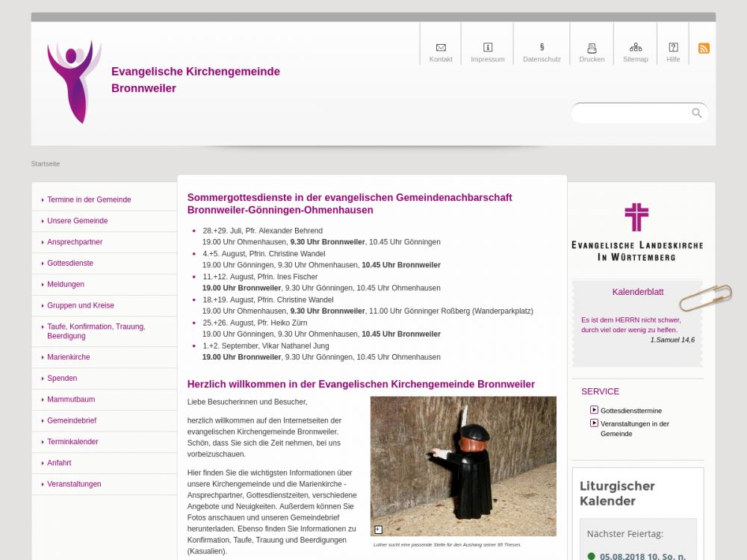The image size is (747, 560).
Task: Click the Drucken printer icon
Action: point(592,48)
